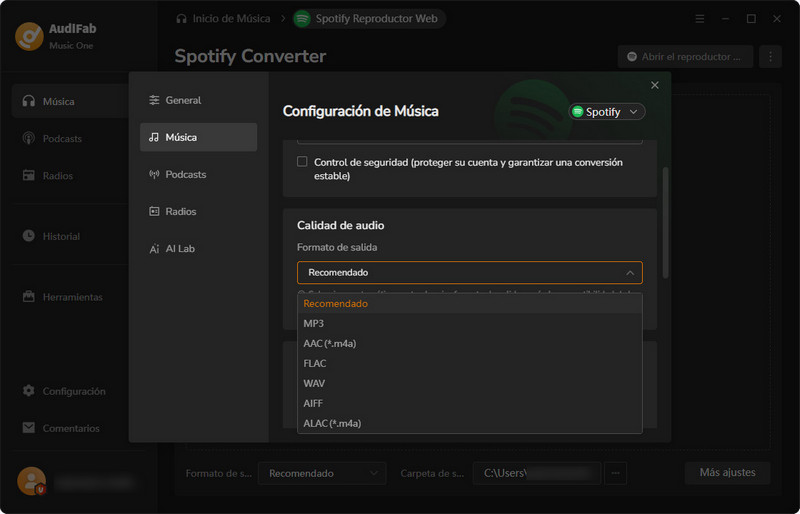Image resolution: width=800 pixels, height=514 pixels.
Task: Click the AudiFab logo icon
Action: pos(29,36)
